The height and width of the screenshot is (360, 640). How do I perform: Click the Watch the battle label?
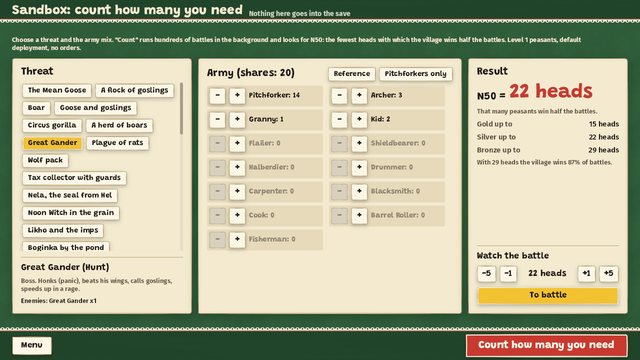(x=513, y=256)
